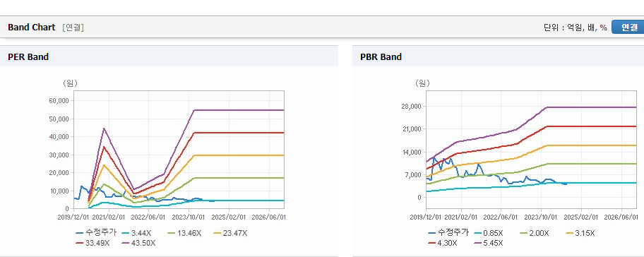Click the 7,000 label on PBR y-axis
Image resolution: width=644 pixels, height=257 pixels.
pos(413,175)
